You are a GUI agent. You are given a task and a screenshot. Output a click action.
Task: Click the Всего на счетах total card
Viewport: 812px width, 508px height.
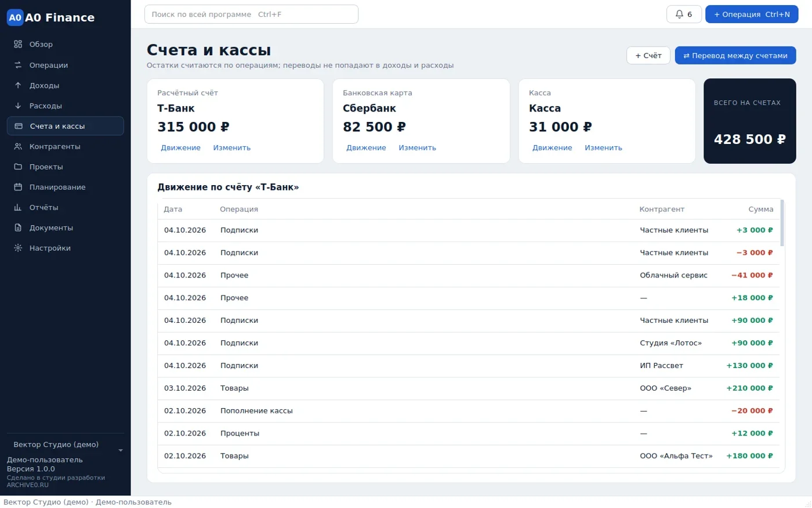pyautogui.click(x=749, y=121)
